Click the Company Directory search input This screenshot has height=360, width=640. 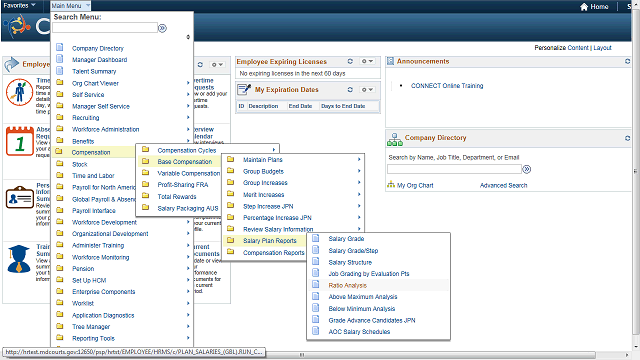(x=454, y=169)
